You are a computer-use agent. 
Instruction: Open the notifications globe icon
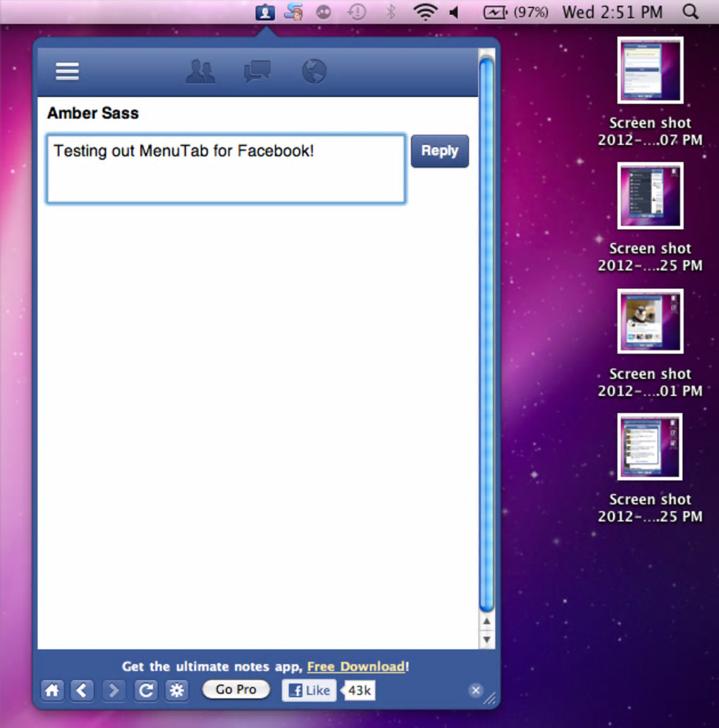(314, 71)
